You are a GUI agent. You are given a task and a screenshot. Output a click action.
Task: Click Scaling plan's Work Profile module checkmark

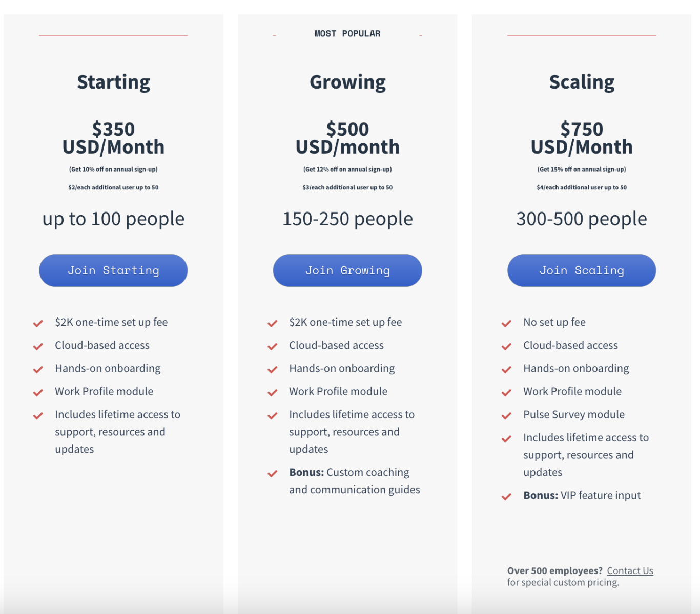pyautogui.click(x=506, y=392)
